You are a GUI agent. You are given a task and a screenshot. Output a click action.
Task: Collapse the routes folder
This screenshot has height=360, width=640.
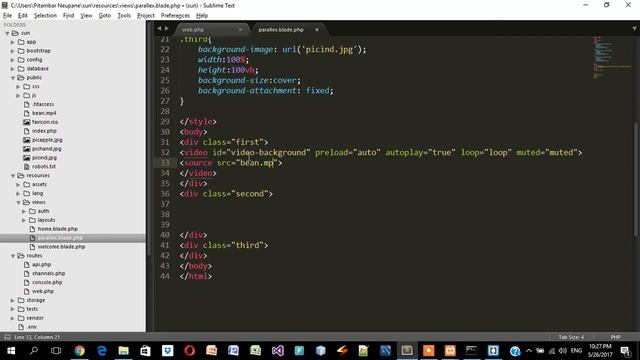(x=13, y=256)
